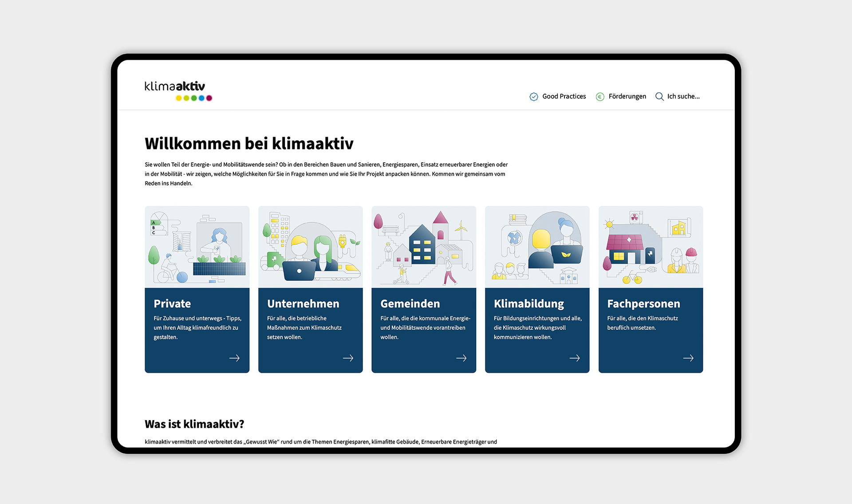Select the Fachpersonen heading

[x=643, y=304]
